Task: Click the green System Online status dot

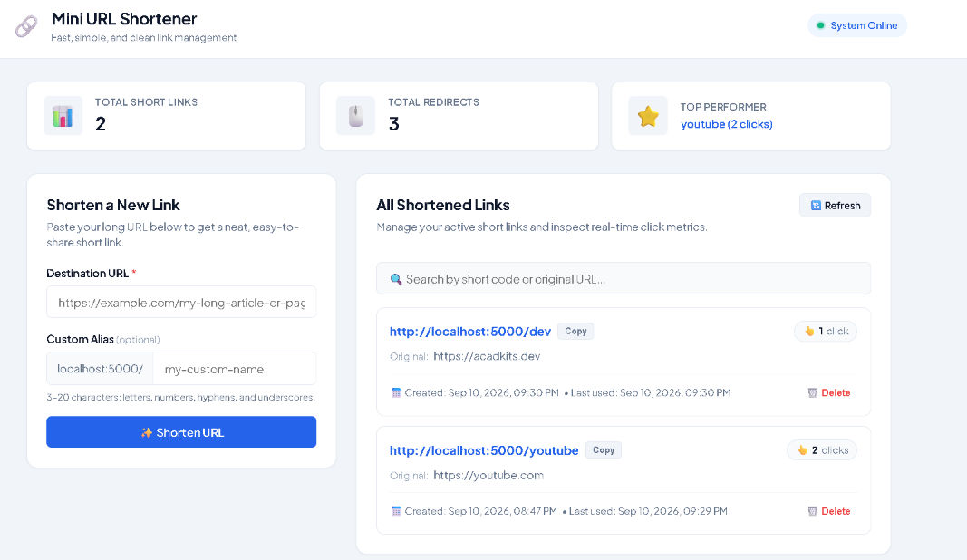Action: (820, 25)
